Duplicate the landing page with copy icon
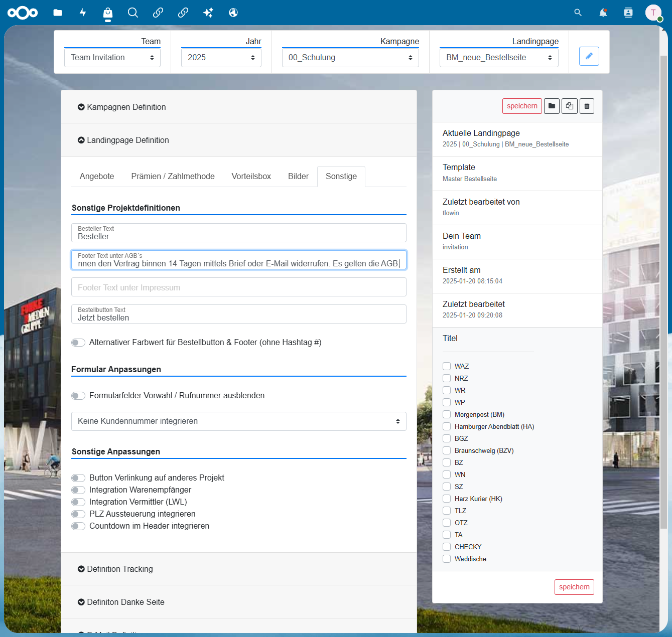The height and width of the screenshot is (637, 672). [570, 106]
